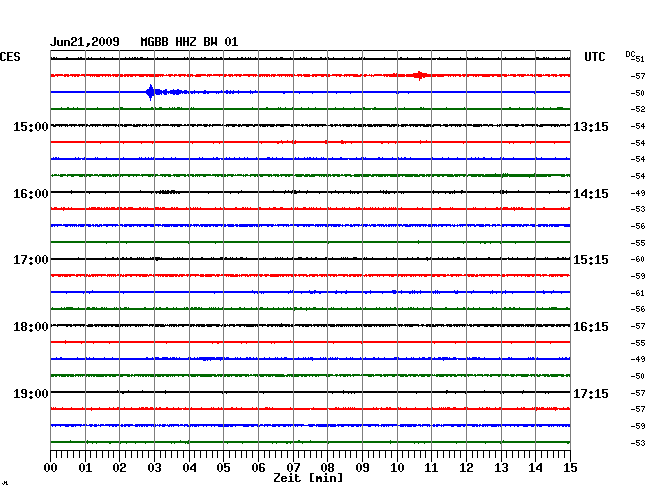The image size is (650, 494).
Task: Click the DC offset value -60
Action: click(638, 259)
